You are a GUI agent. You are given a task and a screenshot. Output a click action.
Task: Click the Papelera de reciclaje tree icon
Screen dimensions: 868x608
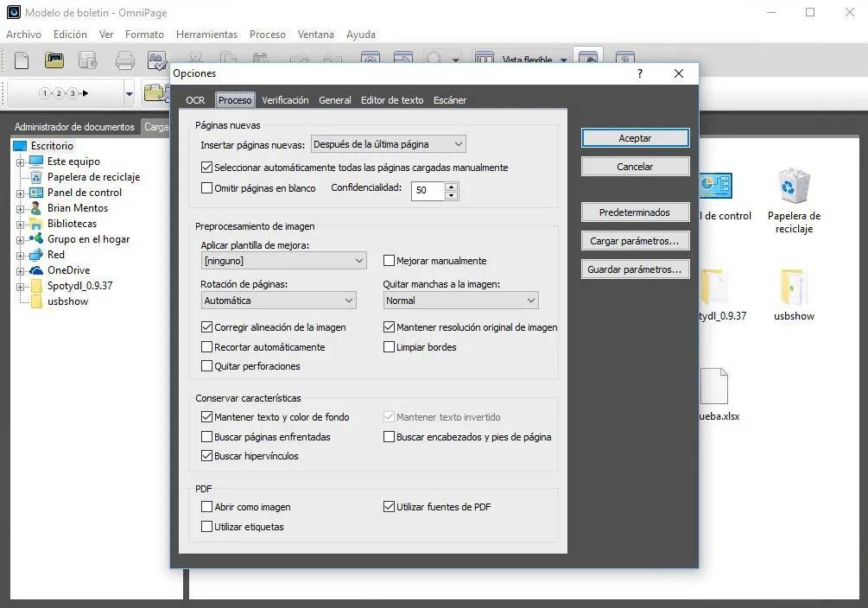pos(36,177)
